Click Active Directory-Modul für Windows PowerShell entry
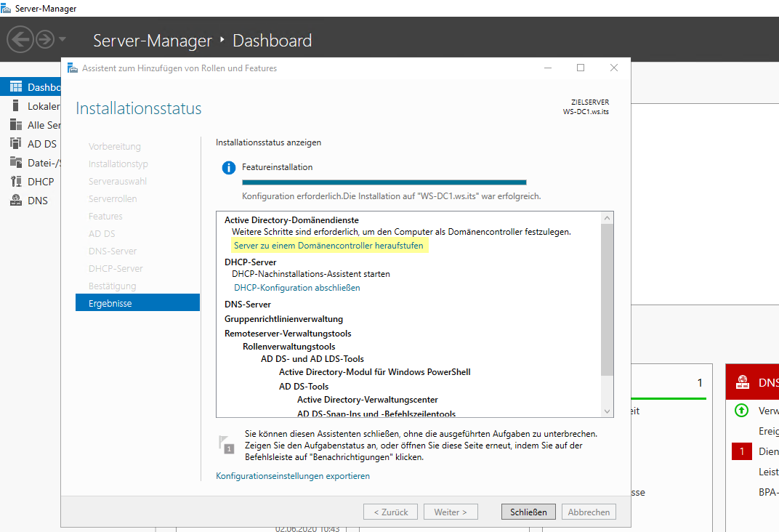 (x=374, y=372)
